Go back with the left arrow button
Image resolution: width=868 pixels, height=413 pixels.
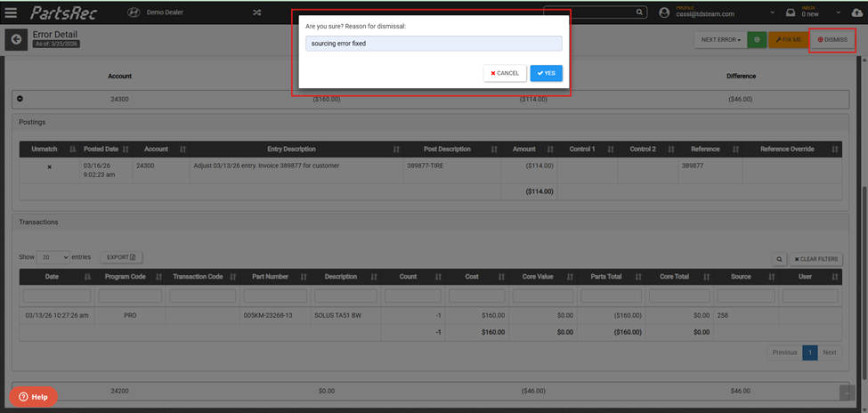point(16,39)
